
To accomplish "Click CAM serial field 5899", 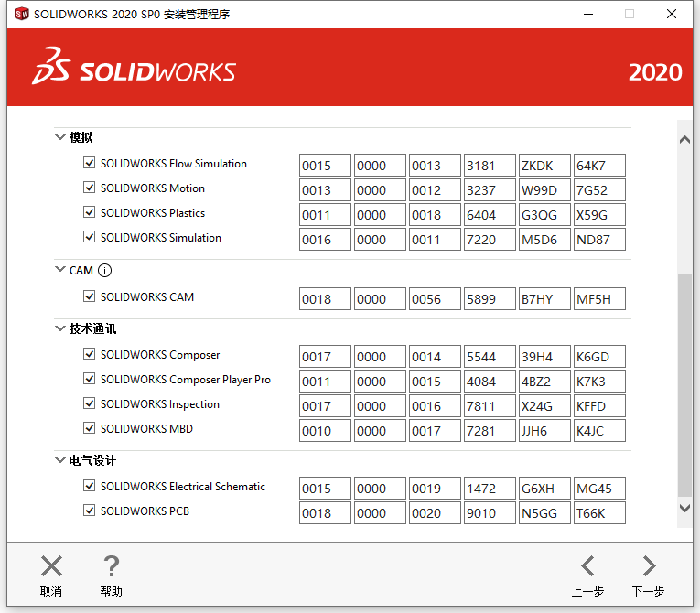I will click(490, 298).
